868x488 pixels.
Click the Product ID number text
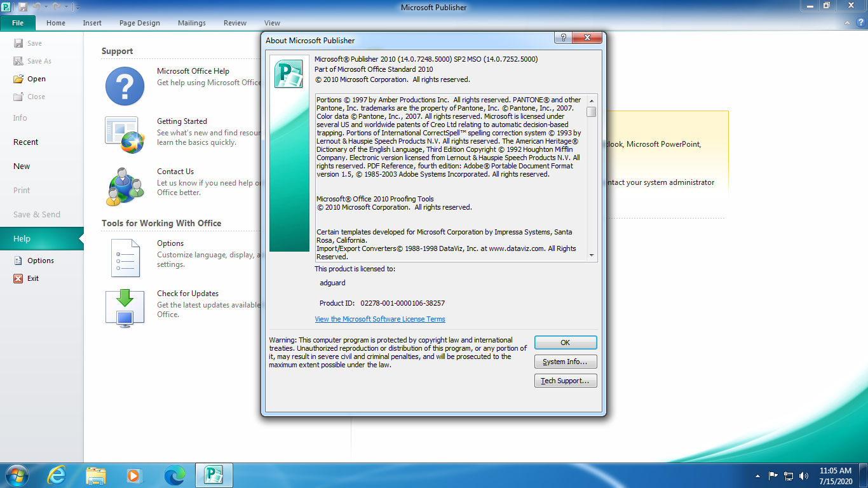pos(403,303)
